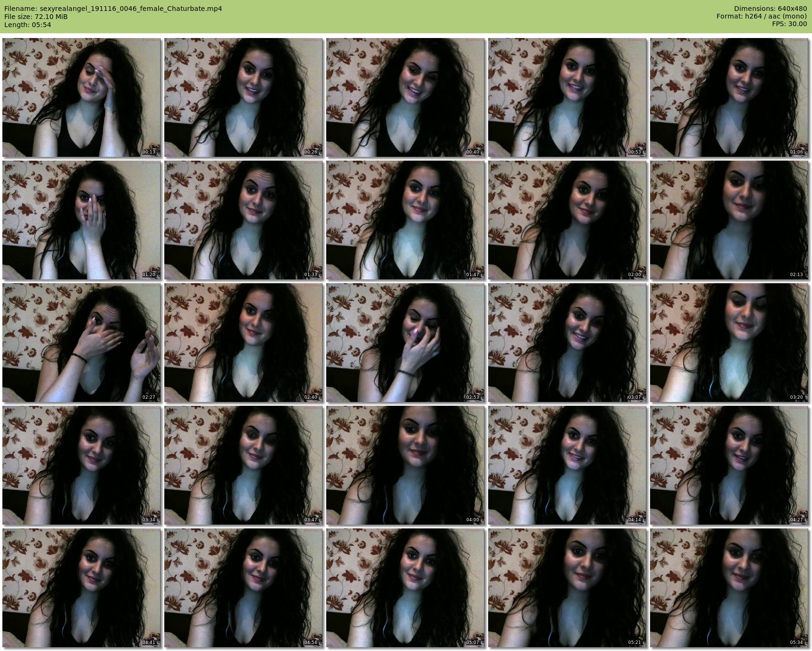Click the Dimensions 640x480 text
Screen dimensions: 812x651
point(770,9)
